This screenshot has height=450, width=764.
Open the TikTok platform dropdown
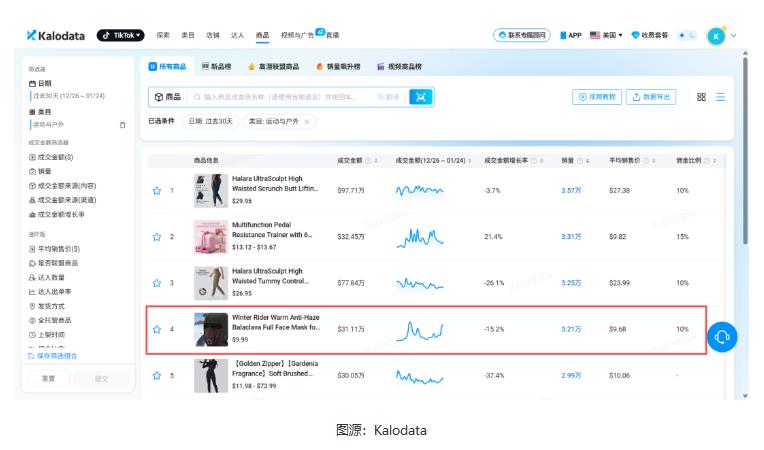[120, 35]
